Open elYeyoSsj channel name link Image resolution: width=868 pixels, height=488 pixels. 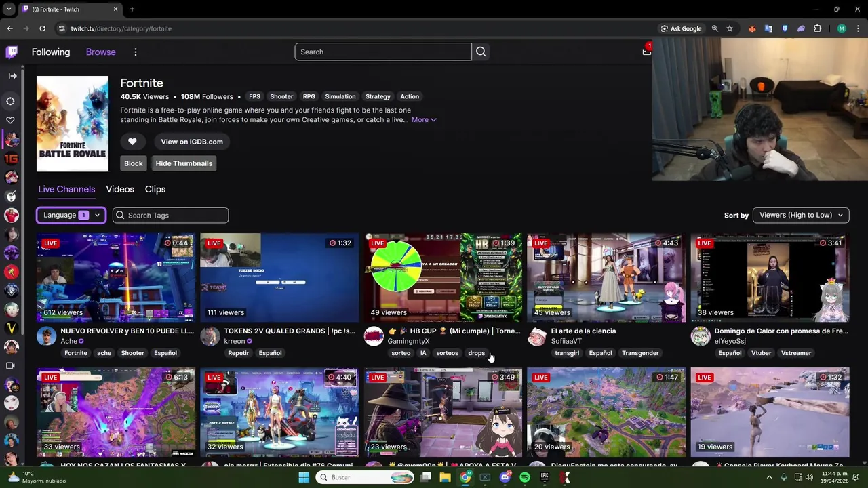coord(730,341)
